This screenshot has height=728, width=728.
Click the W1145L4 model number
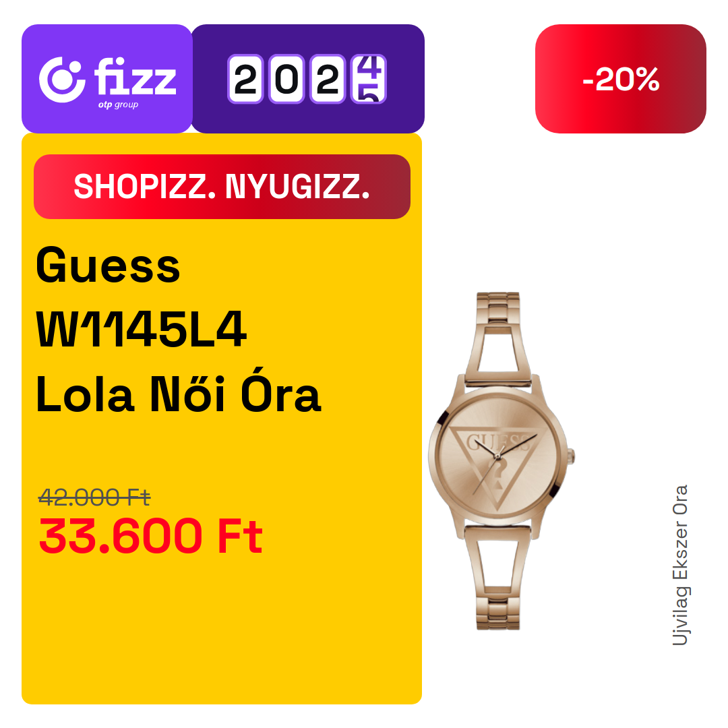tap(141, 329)
